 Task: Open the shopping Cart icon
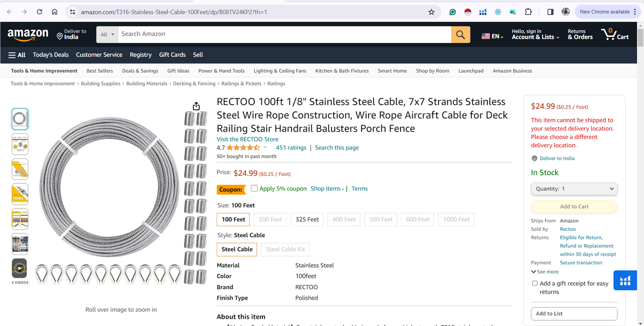615,34
